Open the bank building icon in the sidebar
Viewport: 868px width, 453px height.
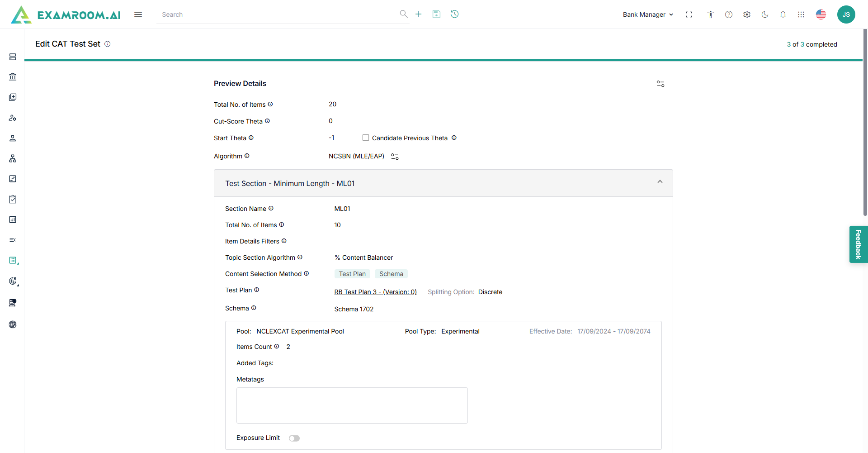(x=13, y=77)
